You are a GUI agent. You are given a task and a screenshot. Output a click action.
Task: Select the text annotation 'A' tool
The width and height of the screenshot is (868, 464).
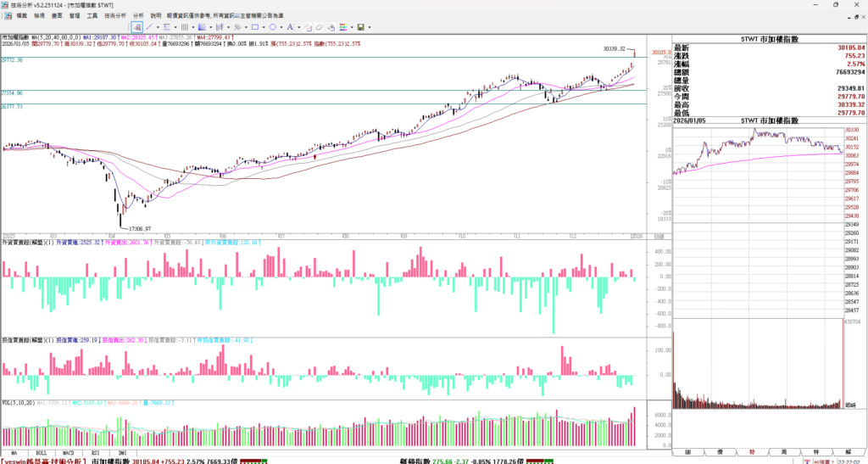tap(290, 27)
